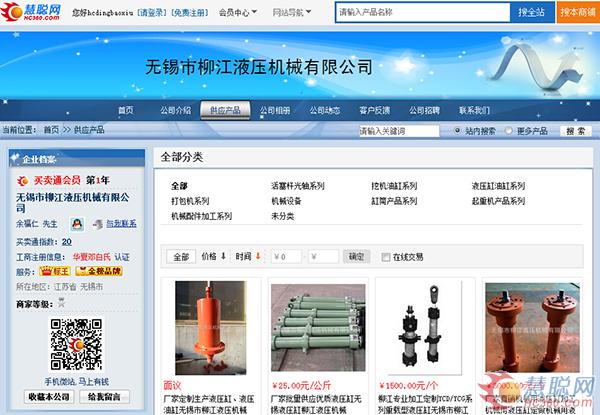This screenshot has height=415, width=600.
Task: Open the 公司相册 tab
Action: [275, 111]
